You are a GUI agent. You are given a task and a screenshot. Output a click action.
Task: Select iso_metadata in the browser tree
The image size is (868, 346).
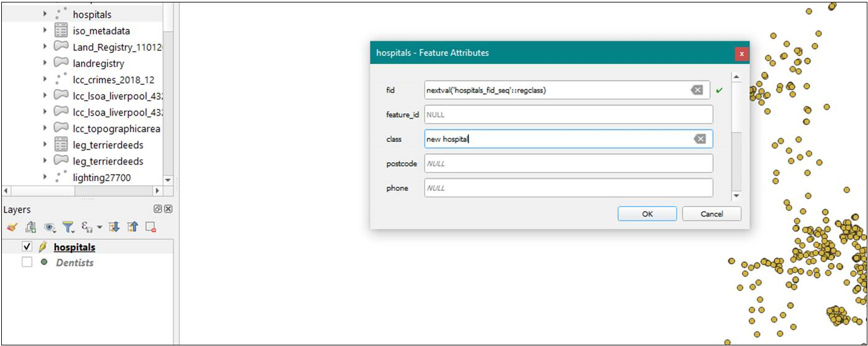(101, 31)
